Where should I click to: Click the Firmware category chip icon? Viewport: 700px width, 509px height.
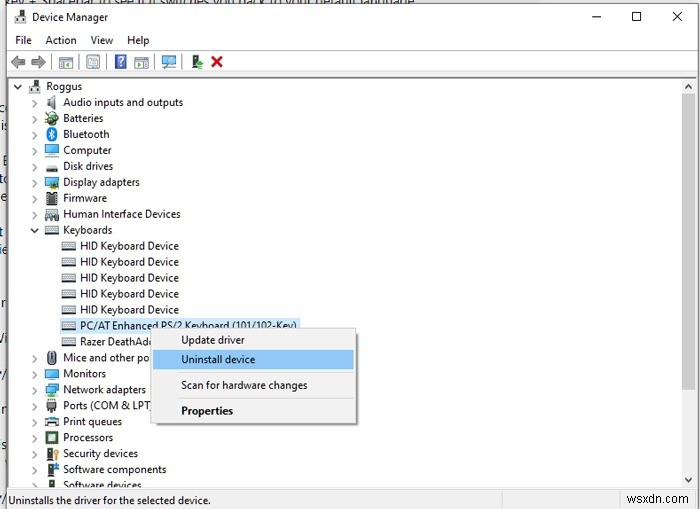click(x=52, y=198)
